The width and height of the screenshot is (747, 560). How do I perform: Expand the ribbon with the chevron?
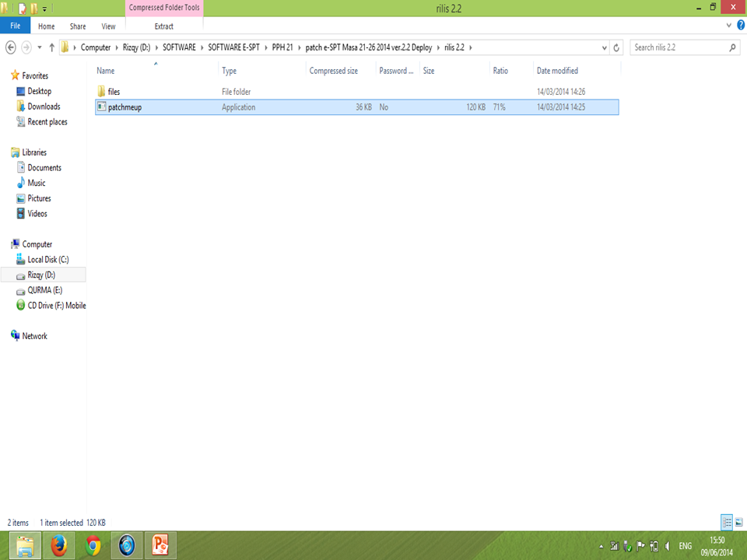point(729,25)
